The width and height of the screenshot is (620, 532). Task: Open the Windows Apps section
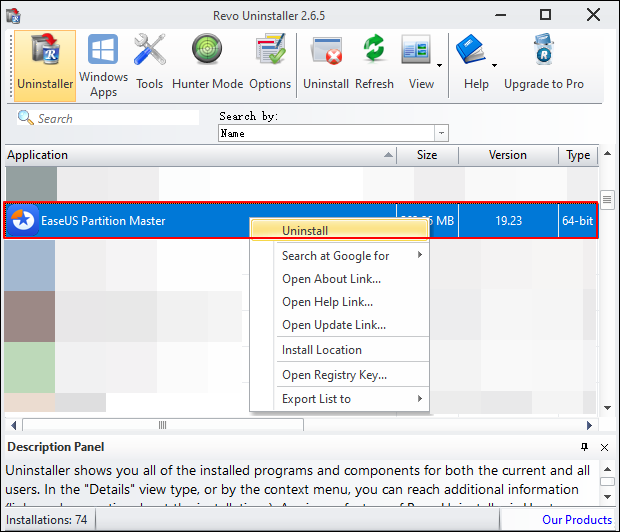pos(103,66)
